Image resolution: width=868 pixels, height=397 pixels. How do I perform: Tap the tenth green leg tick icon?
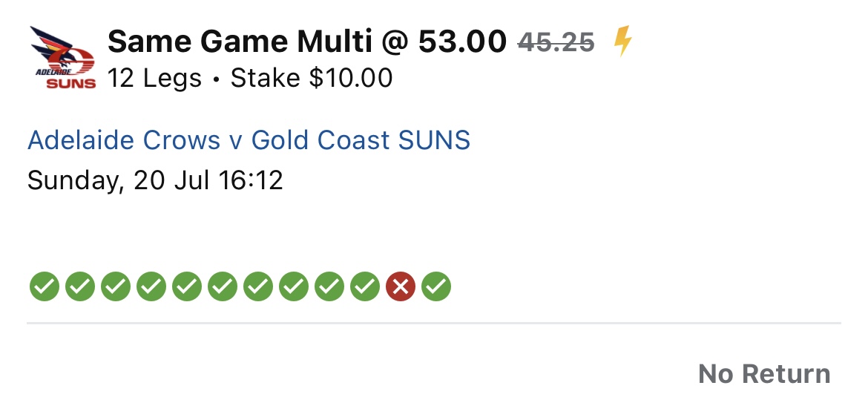(365, 287)
